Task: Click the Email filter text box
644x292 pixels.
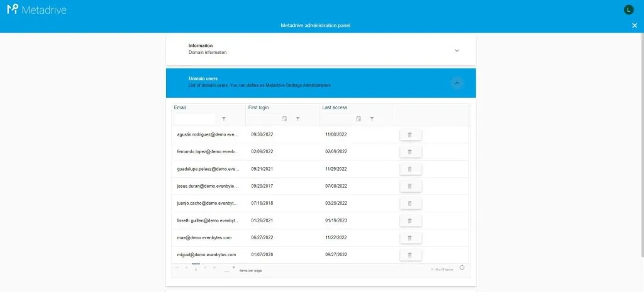Action: (195, 119)
